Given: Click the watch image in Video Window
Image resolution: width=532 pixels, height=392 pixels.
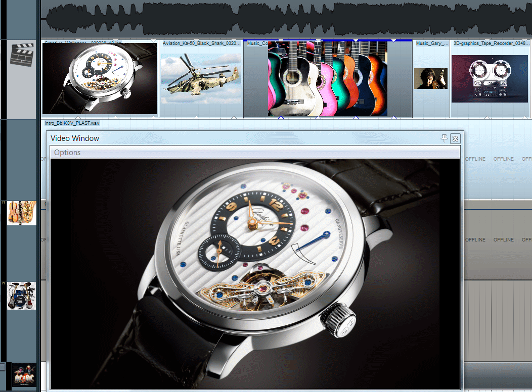Looking at the screenshot, I should pos(255,274).
